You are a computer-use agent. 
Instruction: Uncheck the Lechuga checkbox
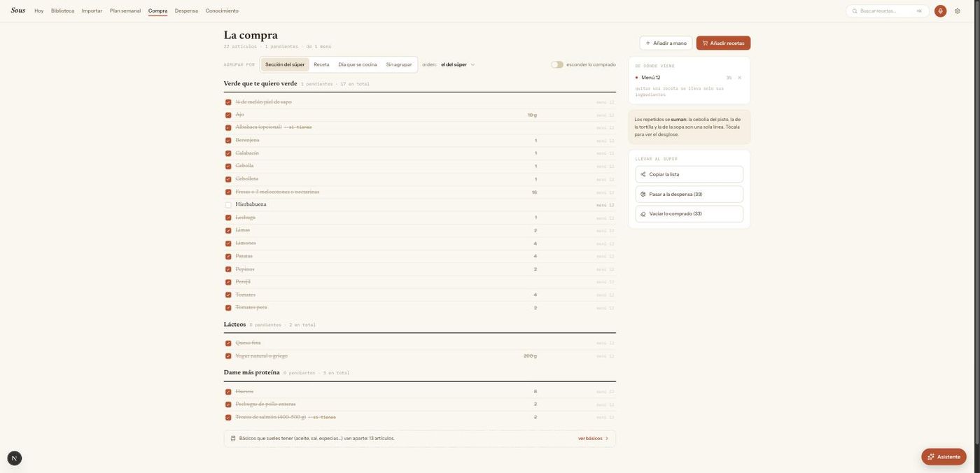point(228,218)
